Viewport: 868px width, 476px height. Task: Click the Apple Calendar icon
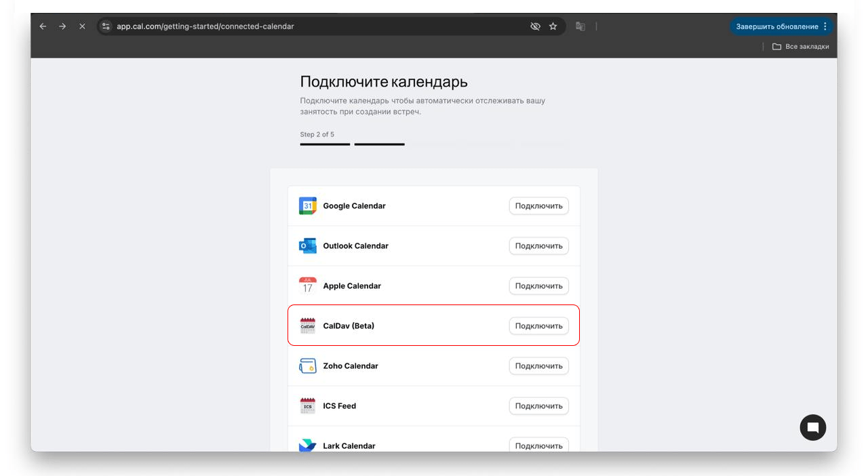coord(308,286)
